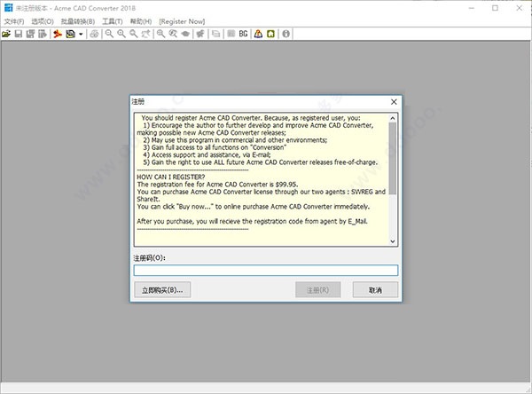Click the scroll down arrow in text box

click(393, 241)
